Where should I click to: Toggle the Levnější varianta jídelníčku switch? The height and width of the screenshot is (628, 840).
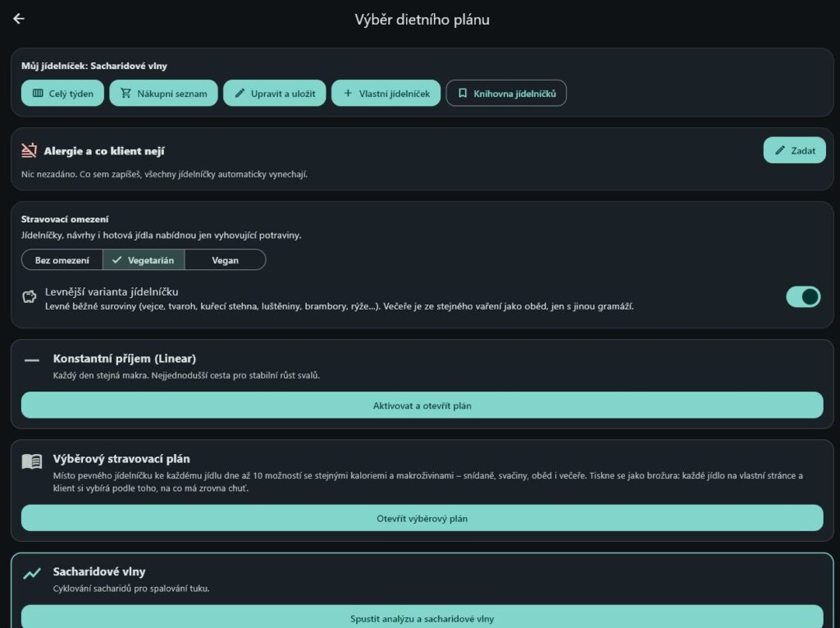click(803, 296)
